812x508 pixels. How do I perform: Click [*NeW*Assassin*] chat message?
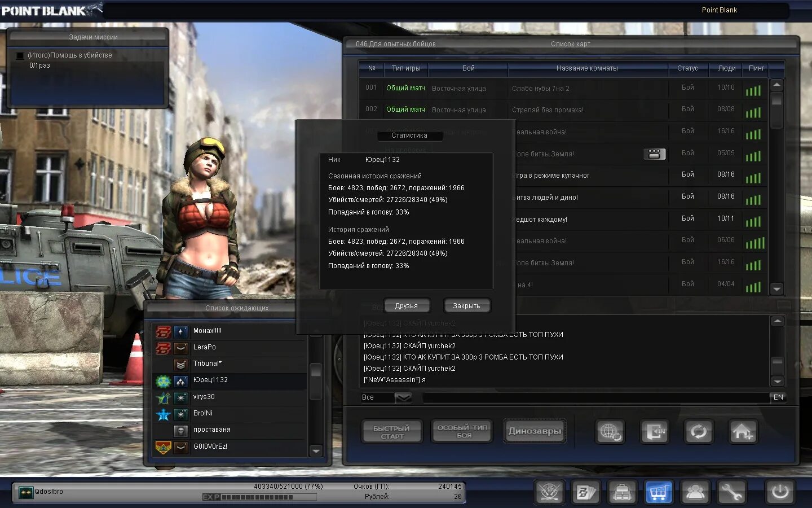[395, 380]
